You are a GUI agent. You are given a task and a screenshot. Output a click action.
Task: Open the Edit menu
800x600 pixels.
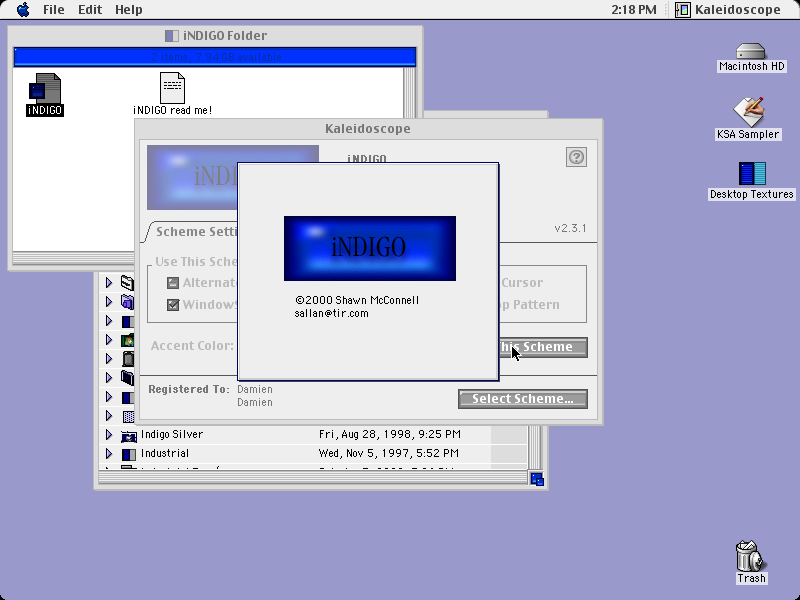[x=90, y=10]
